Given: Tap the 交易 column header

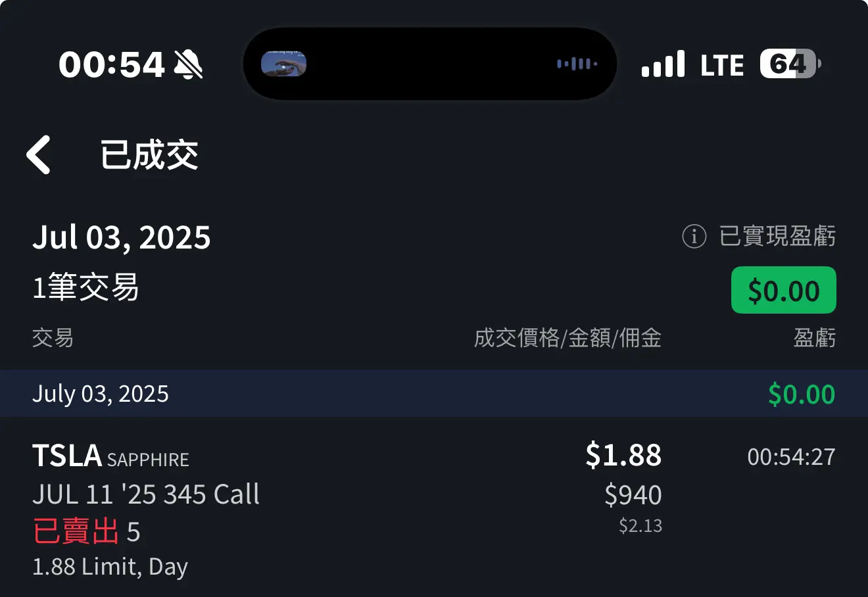Looking at the screenshot, I should [x=53, y=338].
